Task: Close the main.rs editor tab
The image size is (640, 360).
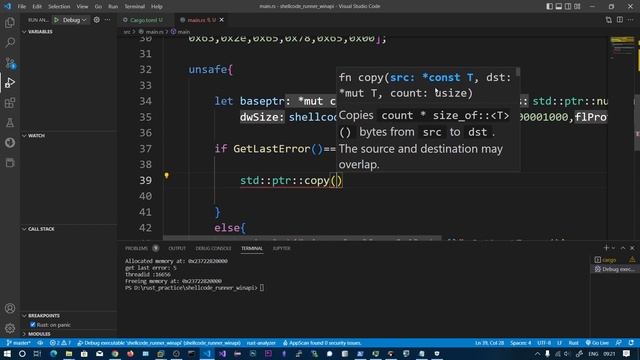Action: 222,20
